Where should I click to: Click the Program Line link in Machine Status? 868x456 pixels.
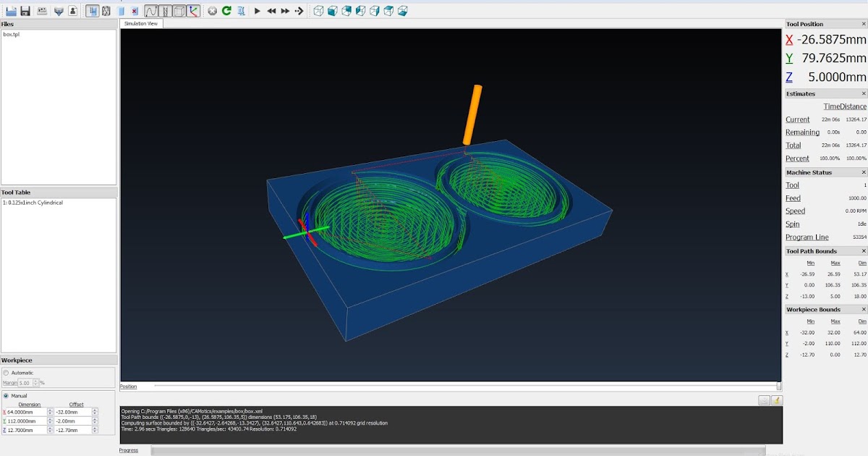tap(808, 237)
